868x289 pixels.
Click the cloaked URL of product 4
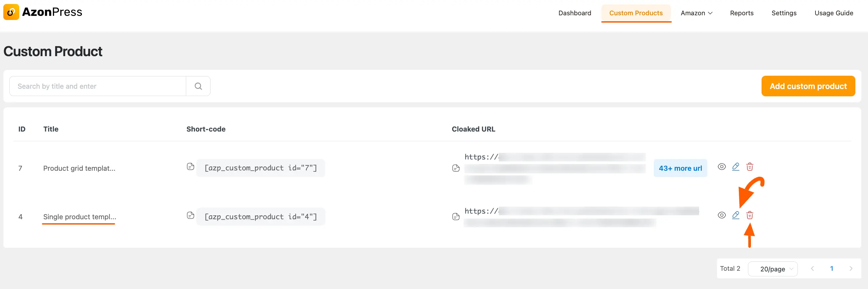tap(582, 217)
